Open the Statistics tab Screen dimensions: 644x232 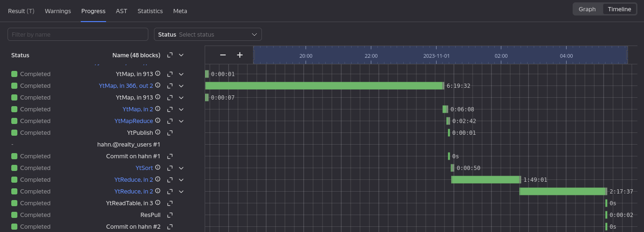(150, 11)
